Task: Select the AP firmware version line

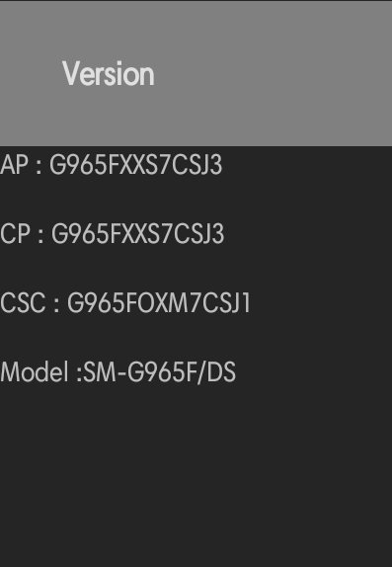Action: (111, 165)
